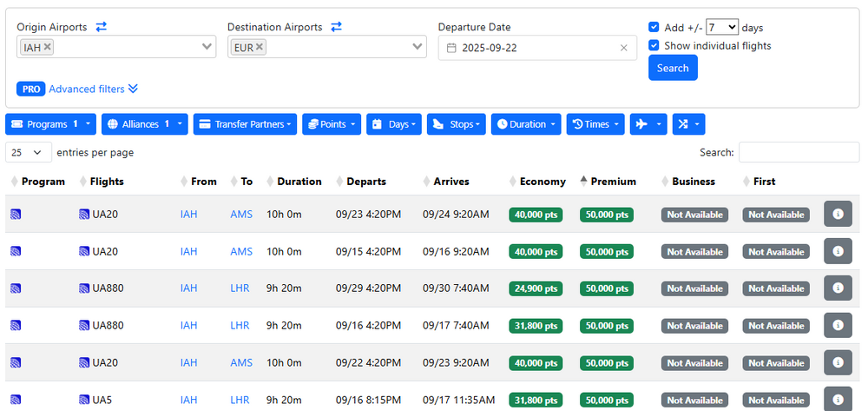Image resolution: width=868 pixels, height=411 pixels.
Task: Open info for UA880 09/29 flight
Action: pos(838,288)
